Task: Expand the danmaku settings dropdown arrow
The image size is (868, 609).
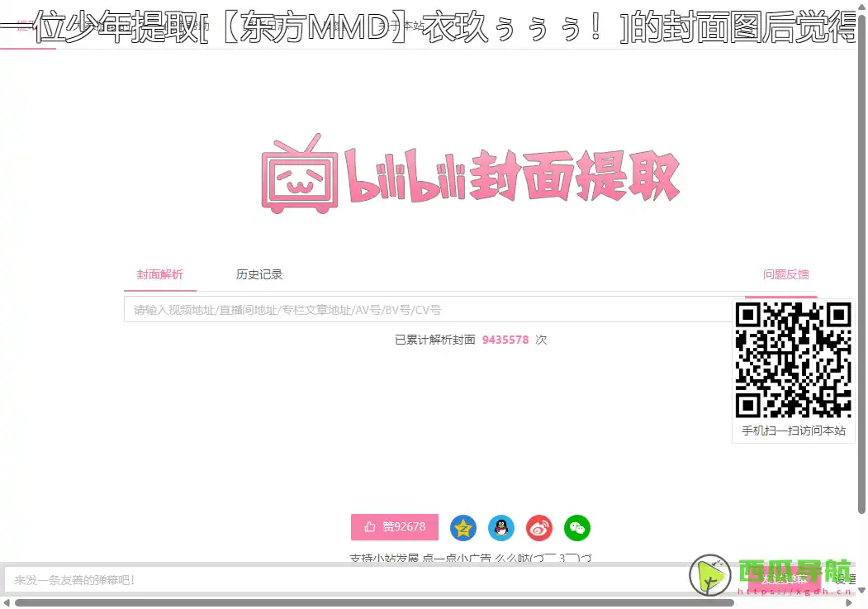Action: click(861, 591)
